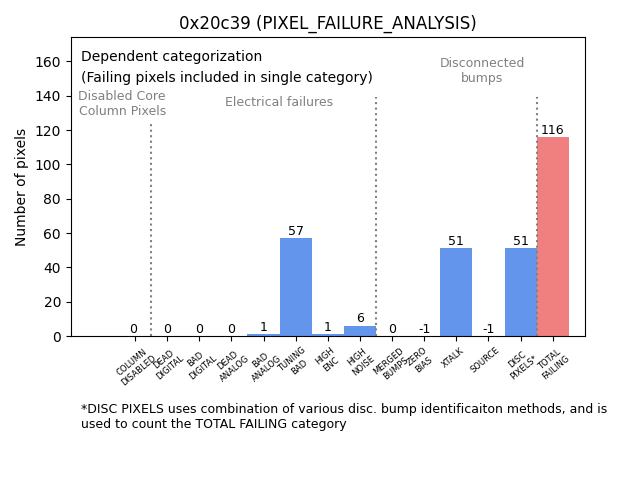This screenshot has width=640, height=480.
Task: Select the XTALK bar in the chart
Action: [x=456, y=292]
